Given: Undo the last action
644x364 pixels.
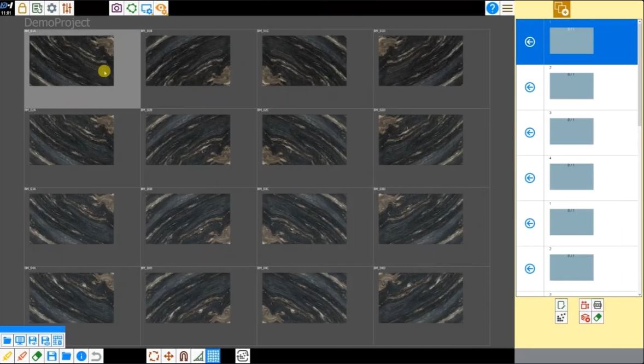Looking at the screenshot, I should [96, 356].
